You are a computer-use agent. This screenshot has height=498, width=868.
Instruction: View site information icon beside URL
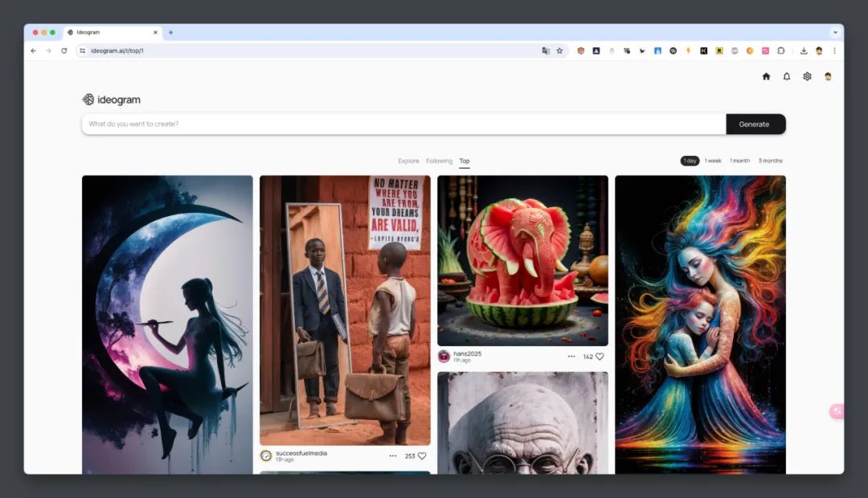tap(83, 51)
